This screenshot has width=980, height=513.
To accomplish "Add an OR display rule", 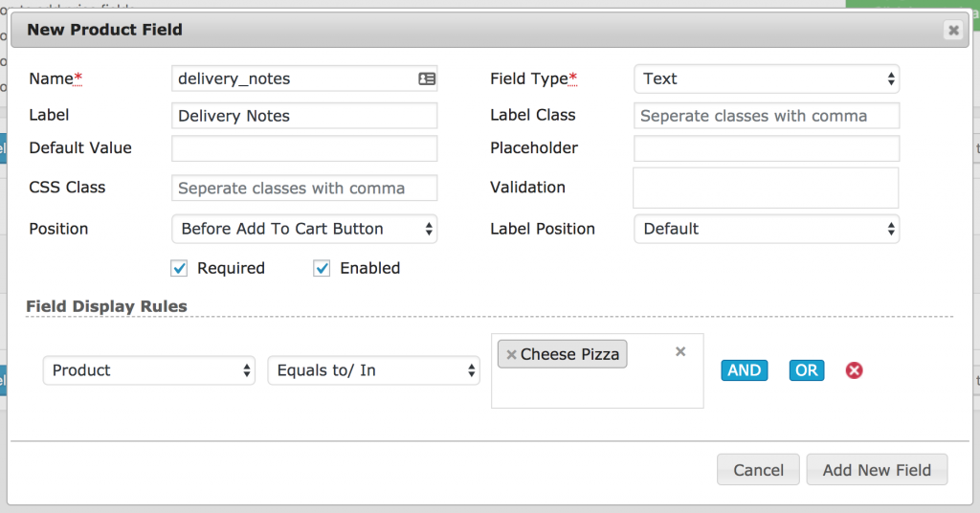I will tap(806, 370).
